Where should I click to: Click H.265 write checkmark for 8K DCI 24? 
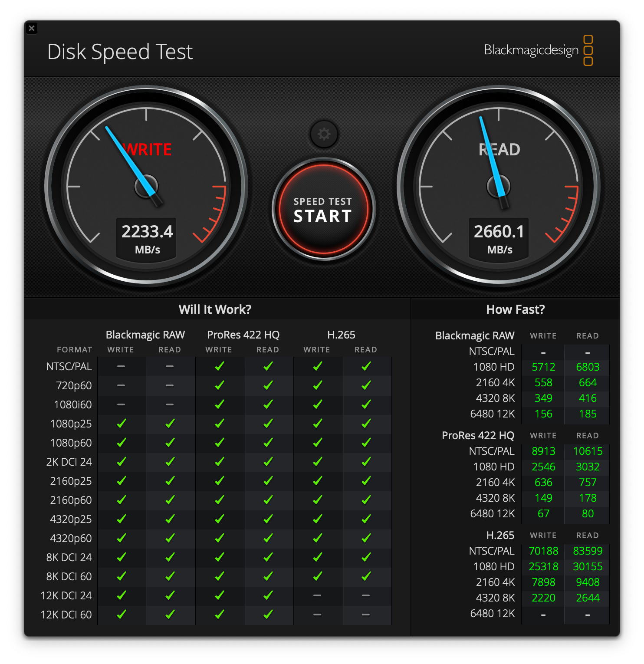coord(317,557)
